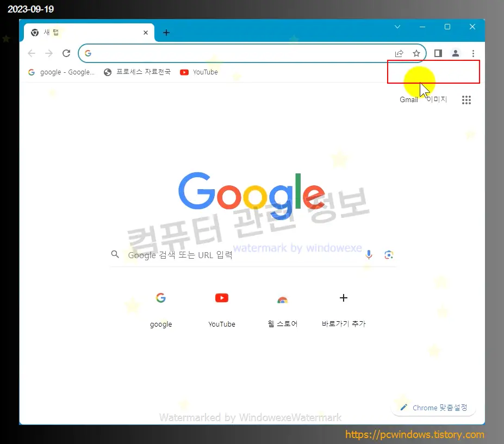Open the Gmail link

tap(408, 99)
